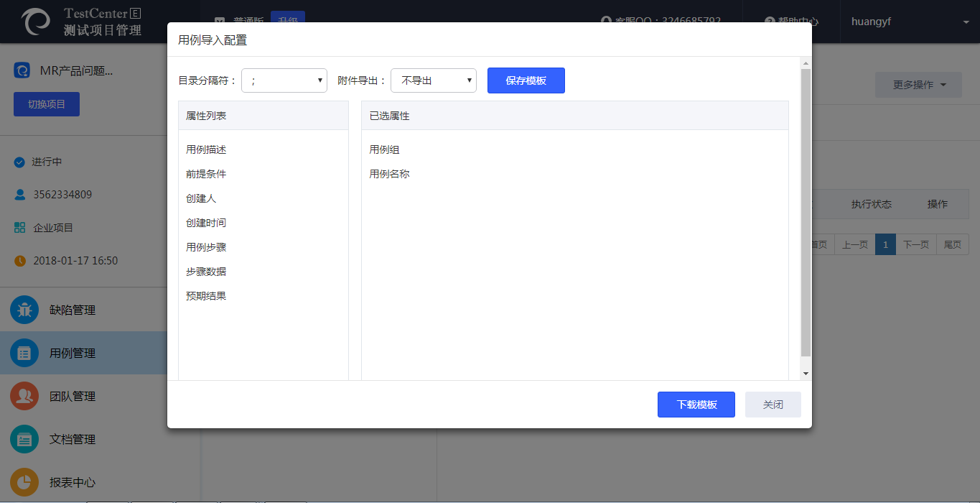Open the 目录分隔符 dropdown
The width and height of the screenshot is (980, 503).
point(284,80)
